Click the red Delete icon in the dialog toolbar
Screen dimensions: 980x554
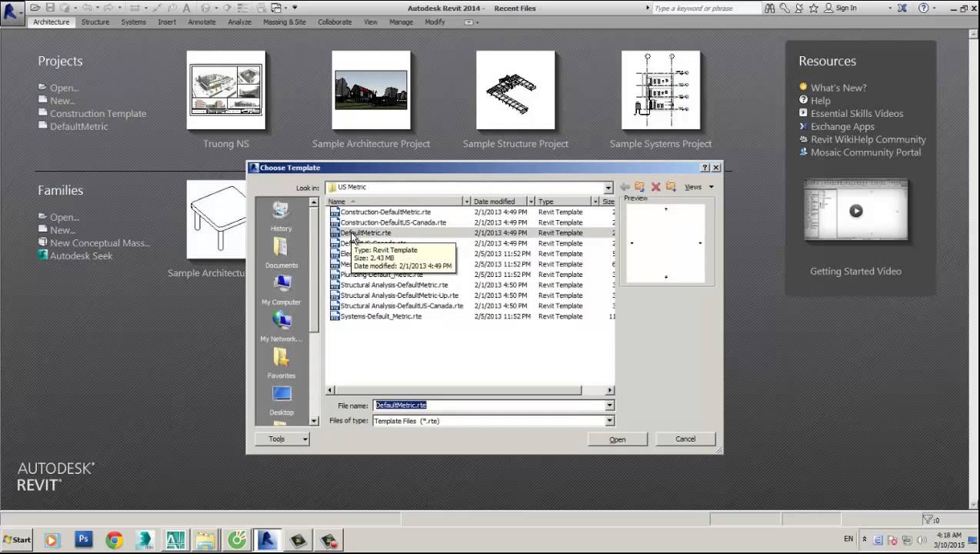(x=656, y=187)
